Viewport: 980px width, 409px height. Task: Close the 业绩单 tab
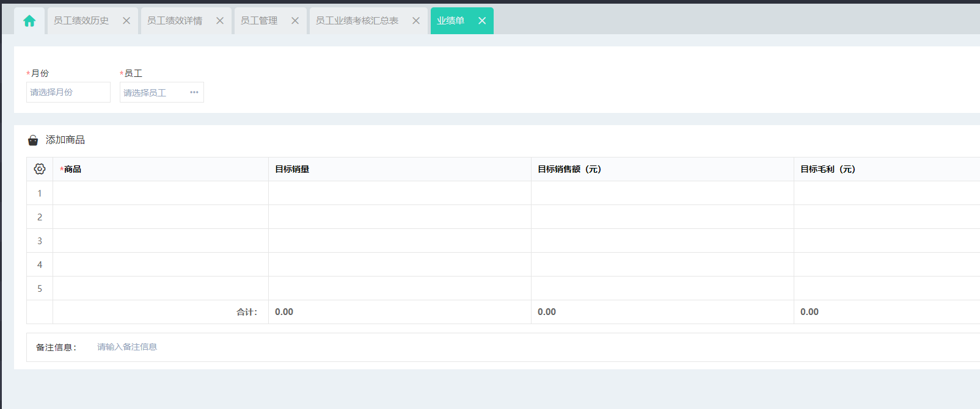click(482, 21)
